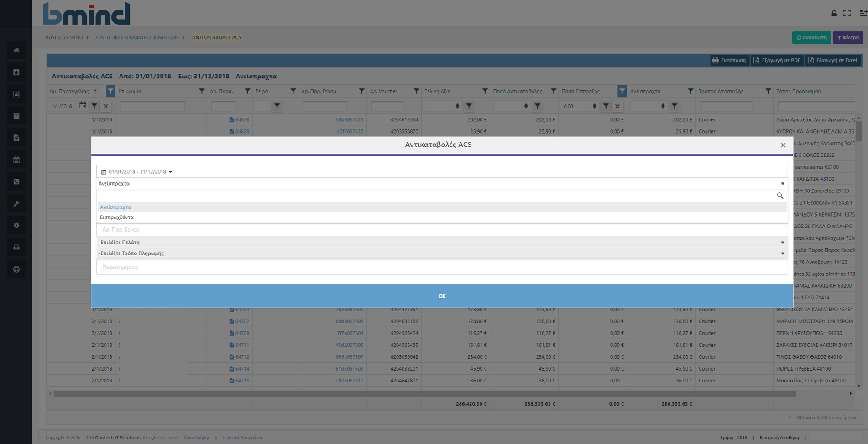Focus the dropdown search field in dialog
The width and height of the screenshot is (868, 444).
pyautogui.click(x=437, y=196)
